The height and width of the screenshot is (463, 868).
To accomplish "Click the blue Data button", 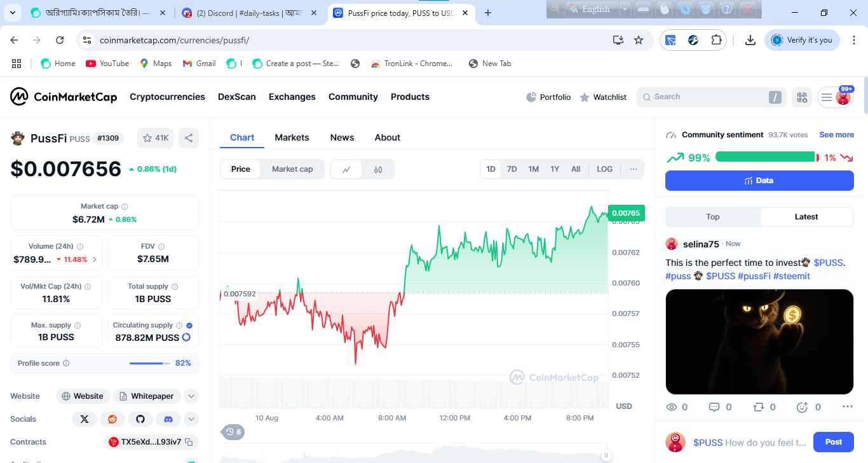I will click(759, 181).
